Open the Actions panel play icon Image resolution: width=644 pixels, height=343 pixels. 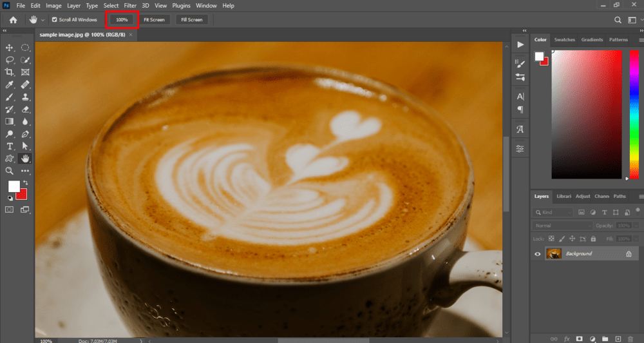pos(520,44)
